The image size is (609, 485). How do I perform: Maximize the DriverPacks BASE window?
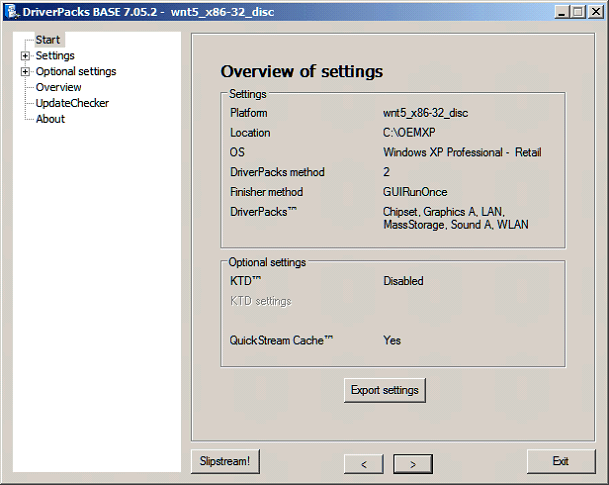(578, 11)
